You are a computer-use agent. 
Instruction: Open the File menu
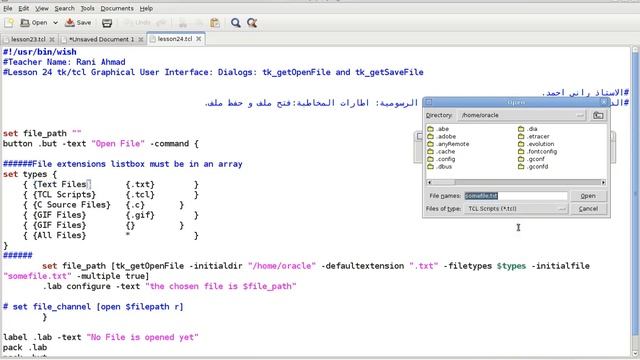coord(8,8)
